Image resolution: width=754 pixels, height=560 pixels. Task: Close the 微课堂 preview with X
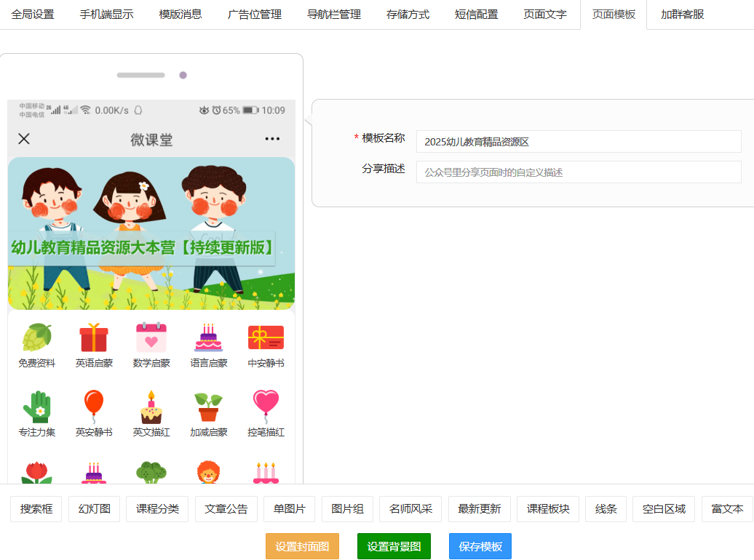(x=24, y=139)
